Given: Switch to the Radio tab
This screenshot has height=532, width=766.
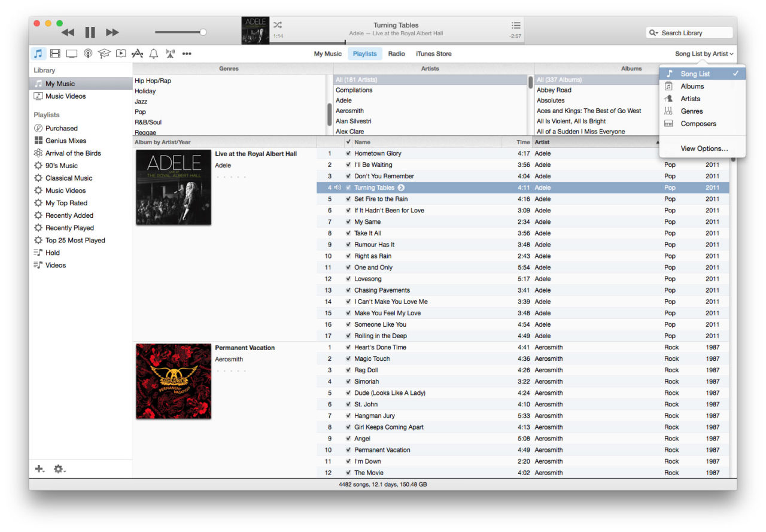Looking at the screenshot, I should click(x=397, y=53).
